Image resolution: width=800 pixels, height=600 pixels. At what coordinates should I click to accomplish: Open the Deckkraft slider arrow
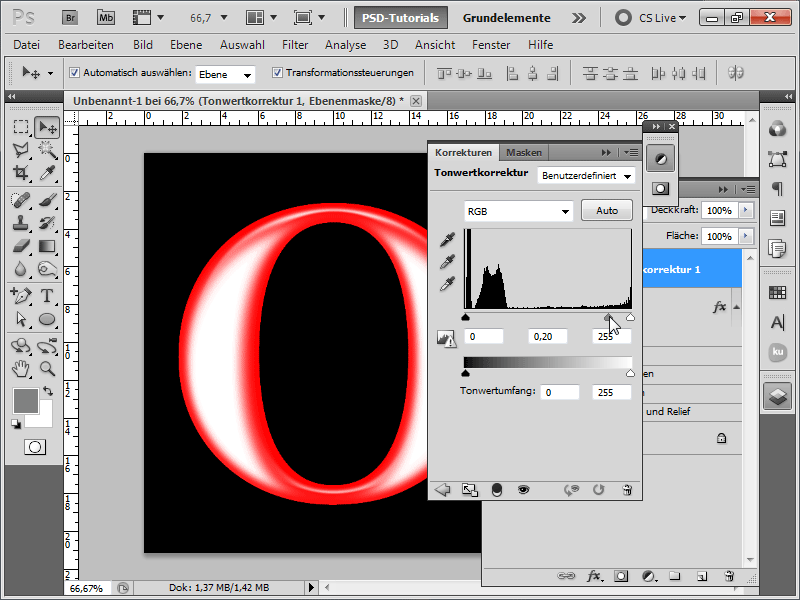[746, 210]
